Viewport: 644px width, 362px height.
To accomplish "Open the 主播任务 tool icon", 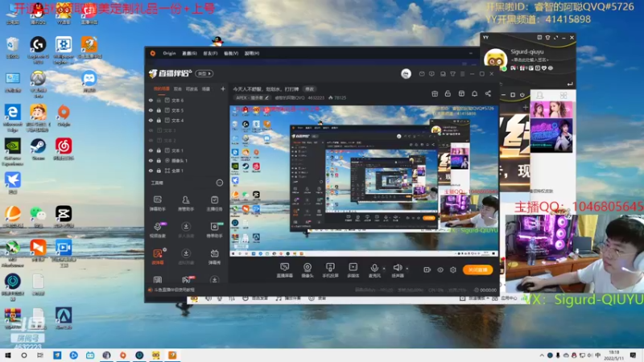I will (214, 204).
